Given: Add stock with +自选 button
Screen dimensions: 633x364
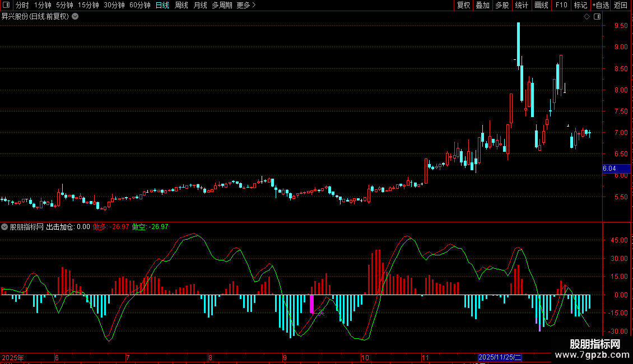Looking at the screenshot, I should click(x=601, y=5).
